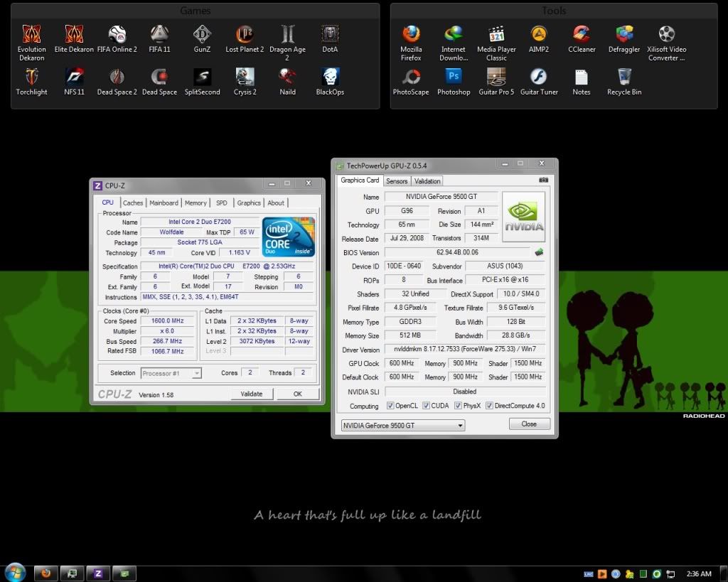Open the Internet Download Manager icon
The width and height of the screenshot is (728, 582).
tap(454, 43)
